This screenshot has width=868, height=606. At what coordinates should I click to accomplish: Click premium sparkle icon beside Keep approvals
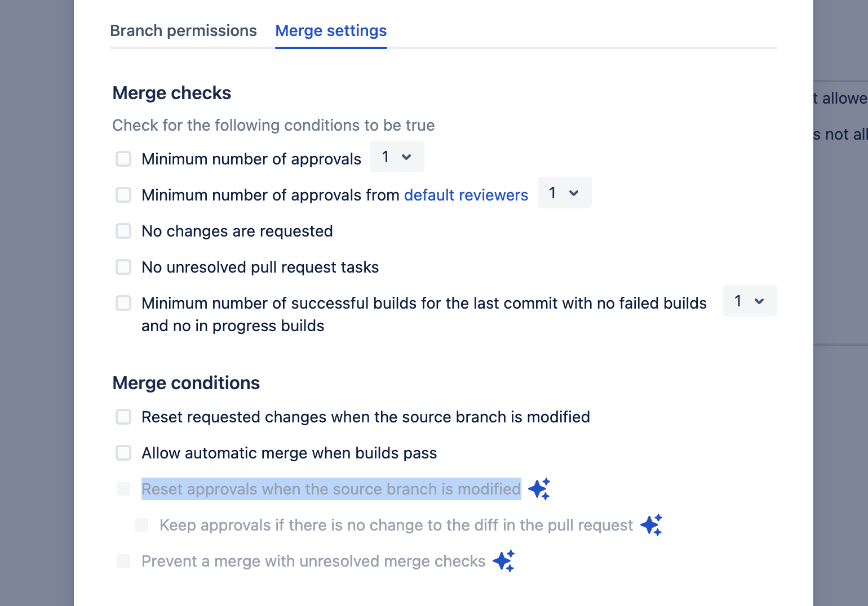(x=652, y=525)
